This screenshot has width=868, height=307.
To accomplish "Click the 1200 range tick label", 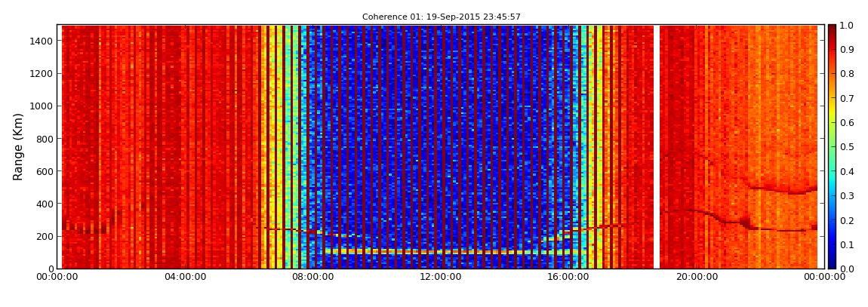I will tap(42, 74).
